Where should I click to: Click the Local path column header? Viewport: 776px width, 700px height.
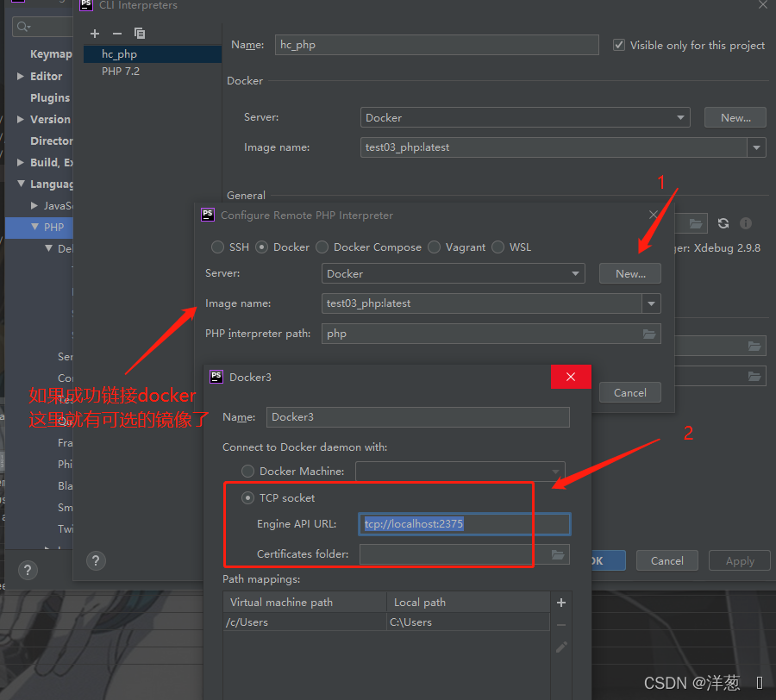click(468, 603)
